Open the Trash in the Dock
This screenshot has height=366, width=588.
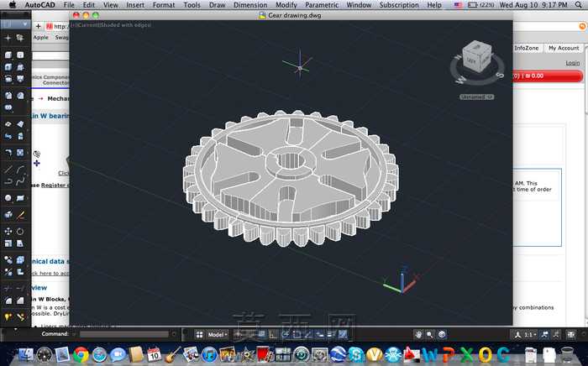pos(567,354)
